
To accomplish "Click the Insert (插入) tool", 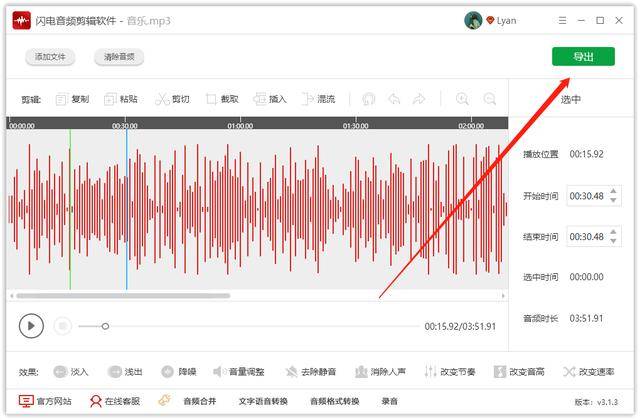I will pyautogui.click(x=270, y=99).
